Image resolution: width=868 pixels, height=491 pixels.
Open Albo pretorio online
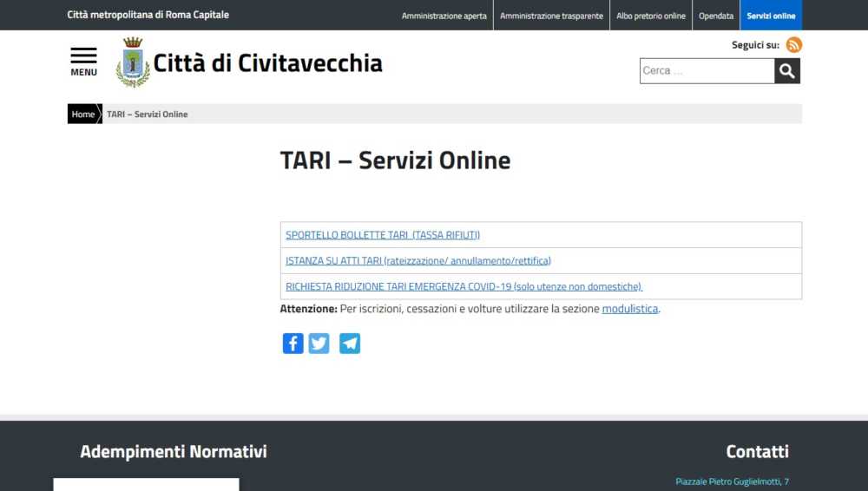(651, 16)
